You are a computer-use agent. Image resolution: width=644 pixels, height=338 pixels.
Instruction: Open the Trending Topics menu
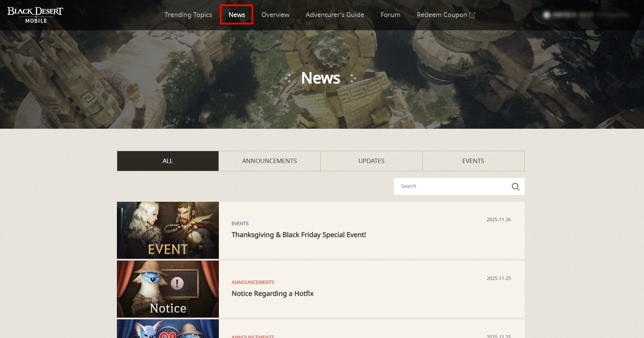(x=188, y=15)
